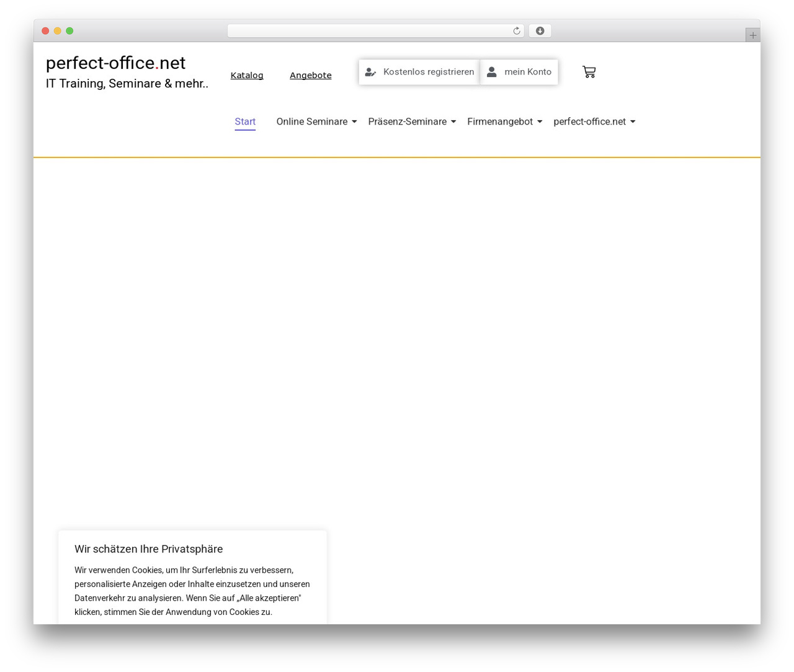Open the Katalog link

point(247,75)
